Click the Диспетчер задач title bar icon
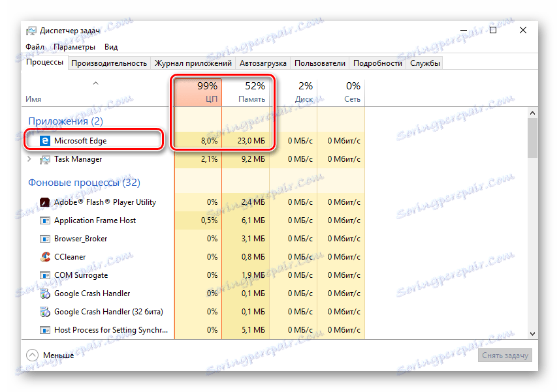Image resolution: width=559 pixels, height=392 pixels. (x=31, y=31)
